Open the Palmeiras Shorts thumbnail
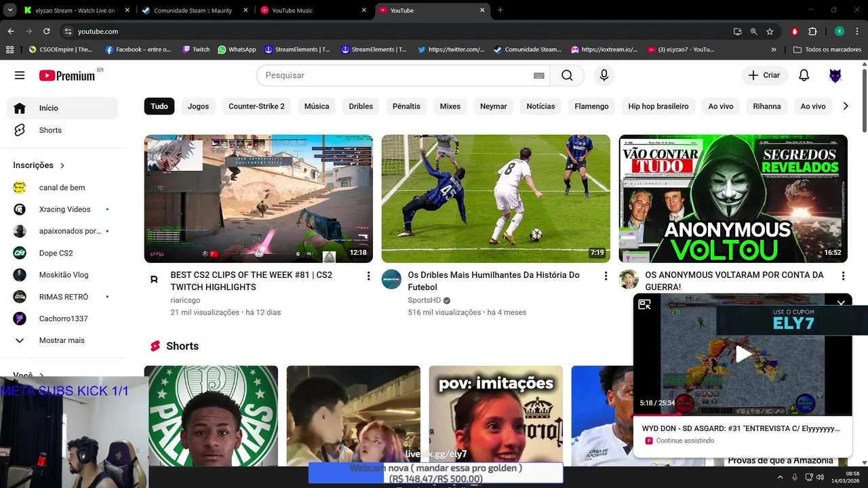 pyautogui.click(x=211, y=416)
